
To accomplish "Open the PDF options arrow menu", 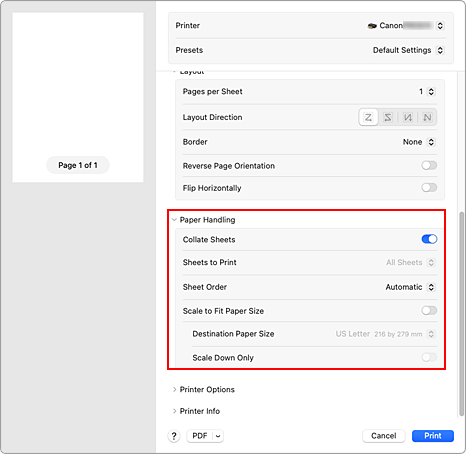I will pos(218,436).
